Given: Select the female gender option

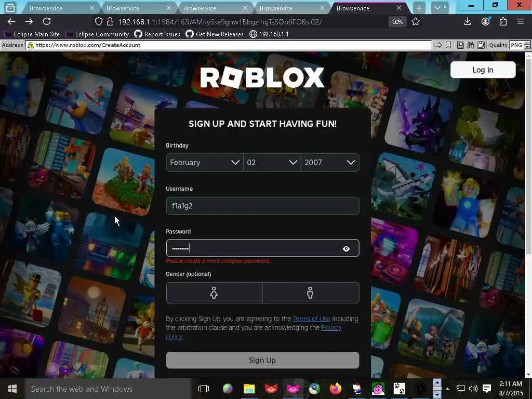Looking at the screenshot, I should tap(214, 292).
